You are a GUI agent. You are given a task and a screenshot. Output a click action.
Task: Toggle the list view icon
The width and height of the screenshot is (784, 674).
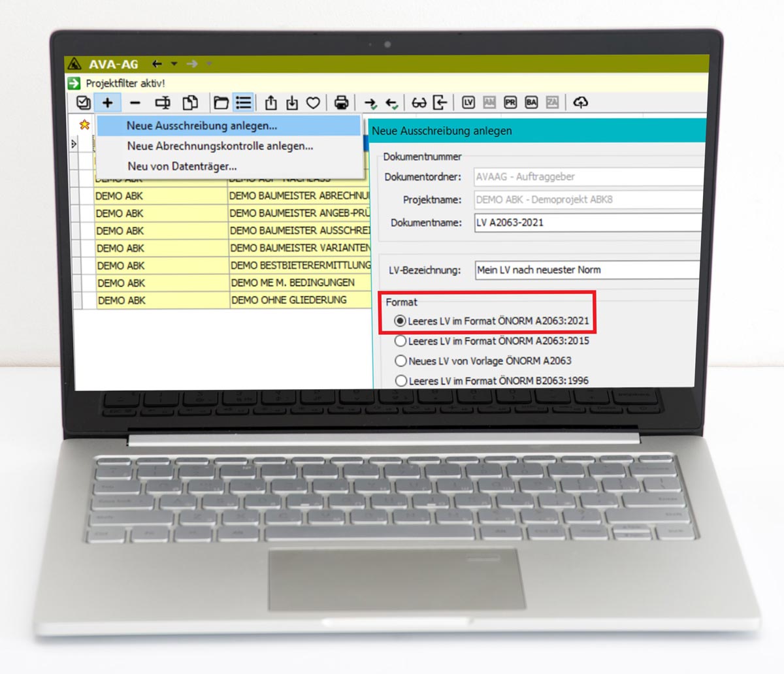coord(243,103)
